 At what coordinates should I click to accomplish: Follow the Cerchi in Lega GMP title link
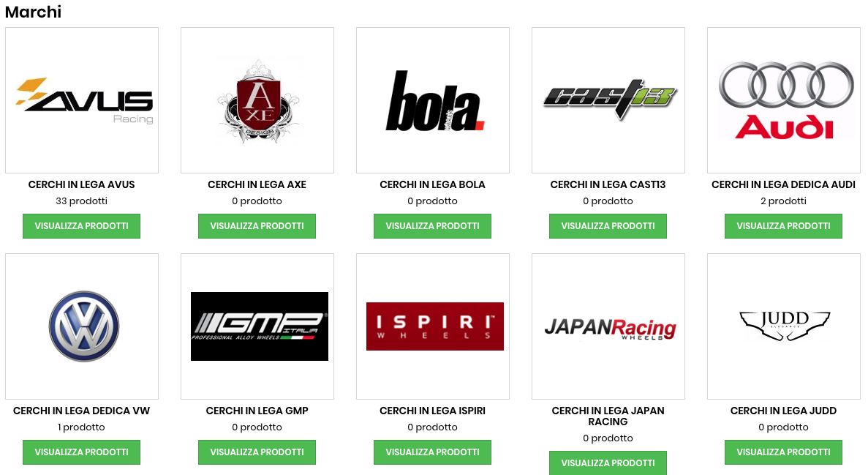pyautogui.click(x=257, y=411)
